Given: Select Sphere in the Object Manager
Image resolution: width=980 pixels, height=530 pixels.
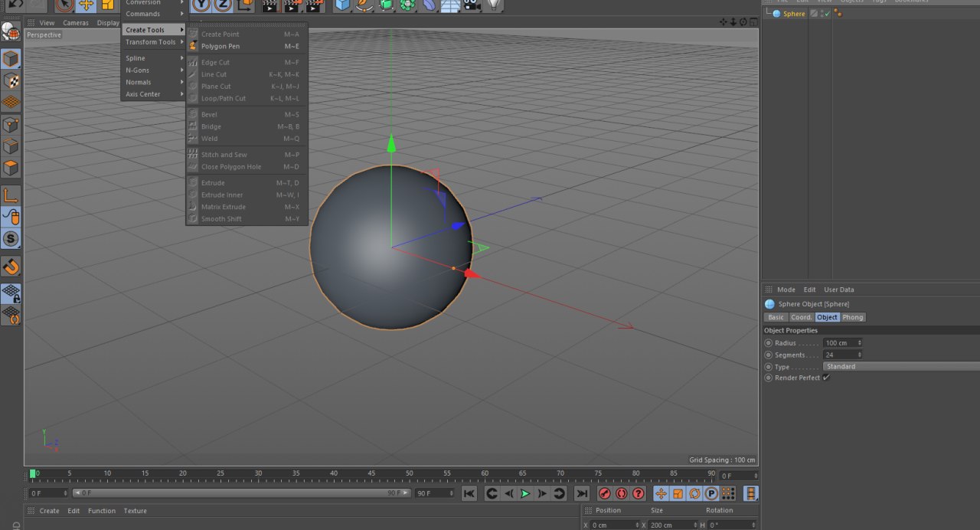Looking at the screenshot, I should click(x=794, y=14).
